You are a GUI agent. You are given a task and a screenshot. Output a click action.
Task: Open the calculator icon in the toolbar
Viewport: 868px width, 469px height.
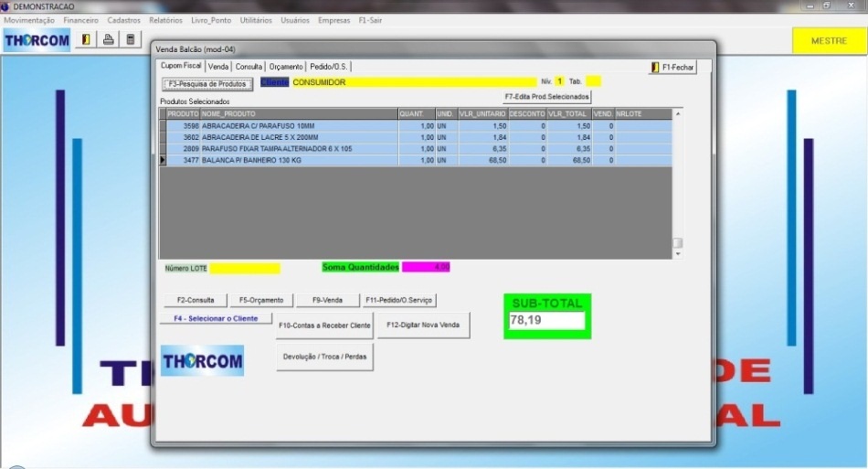coord(131,39)
